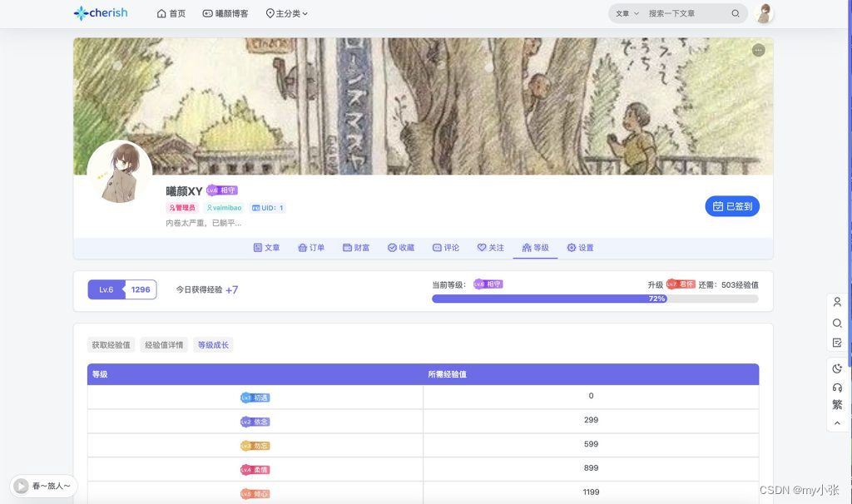Select the 等级成长 sub-tab
This screenshot has height=504, width=852.
pyautogui.click(x=213, y=345)
